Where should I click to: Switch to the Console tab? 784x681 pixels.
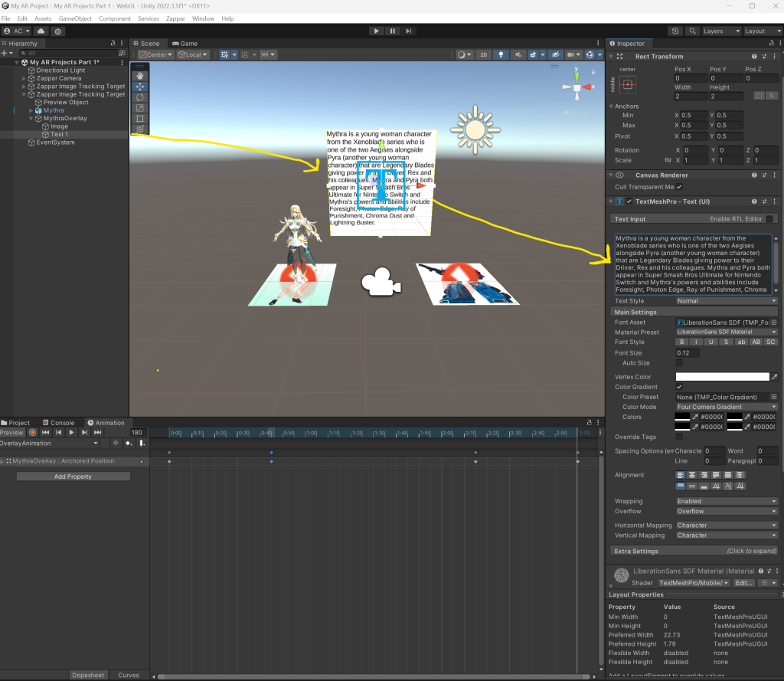[x=58, y=423]
